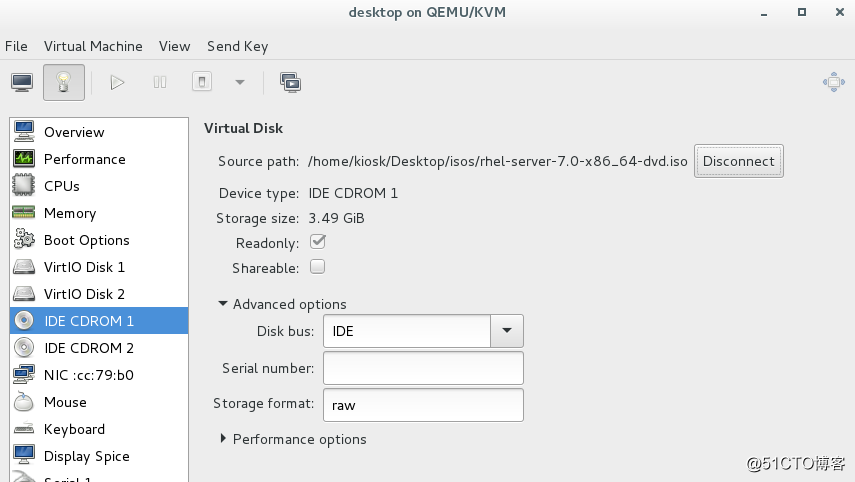The width and height of the screenshot is (855, 482).
Task: Click the Display Spice monitor icon
Action: point(24,454)
